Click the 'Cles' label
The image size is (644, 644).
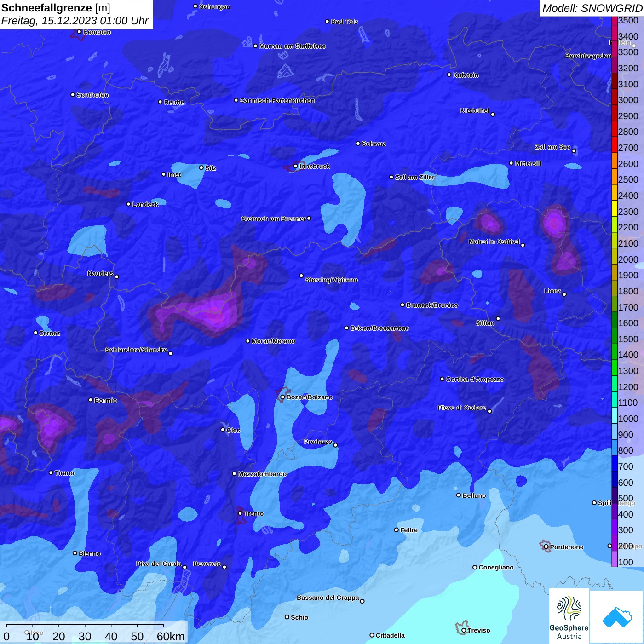[233, 430]
